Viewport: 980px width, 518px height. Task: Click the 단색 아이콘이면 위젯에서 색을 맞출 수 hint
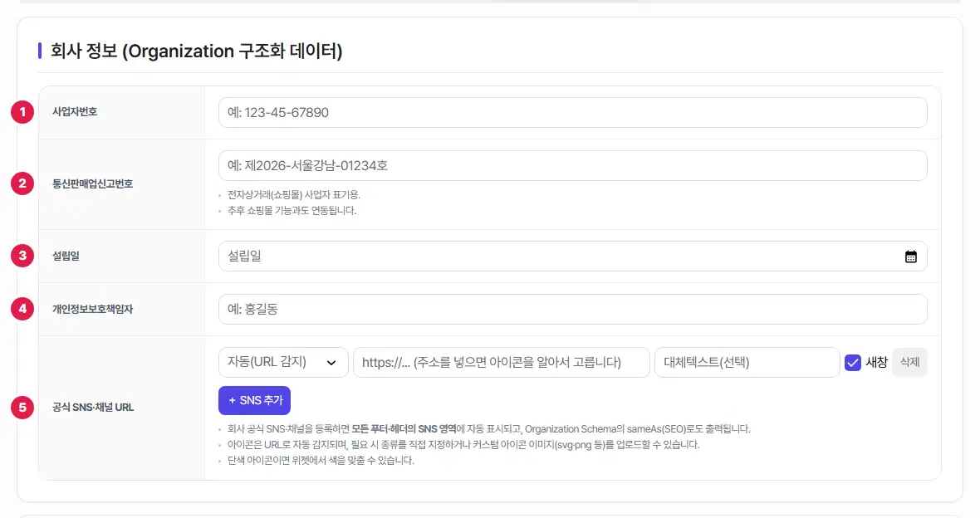tap(321, 461)
